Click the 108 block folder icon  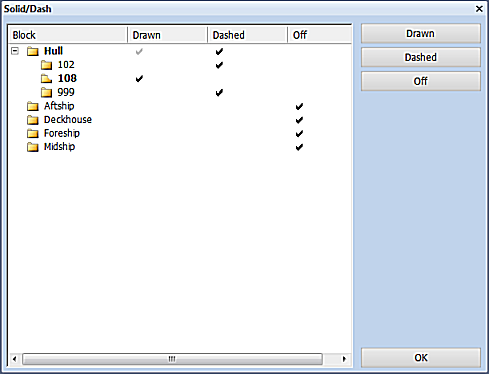point(46,79)
